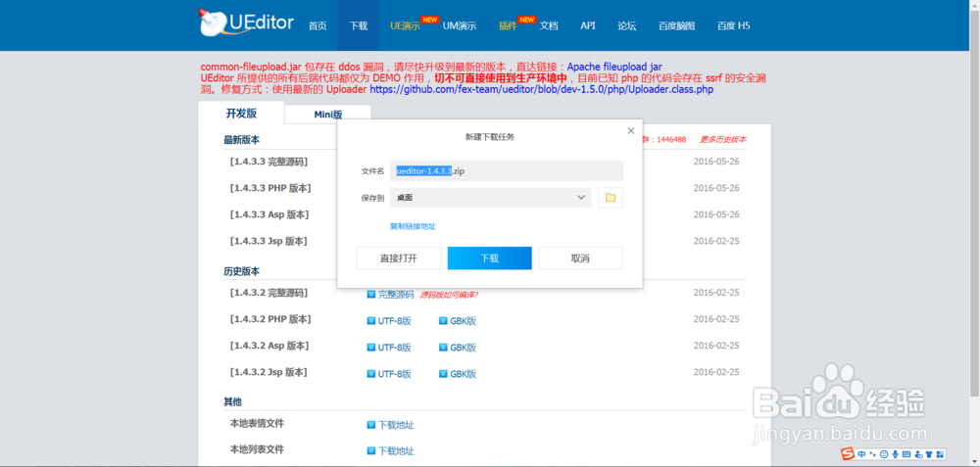Click the 文件名 input field ueditor-1.4.3.3.zip
Image resolution: width=980 pixels, height=467 pixels.
[507, 171]
